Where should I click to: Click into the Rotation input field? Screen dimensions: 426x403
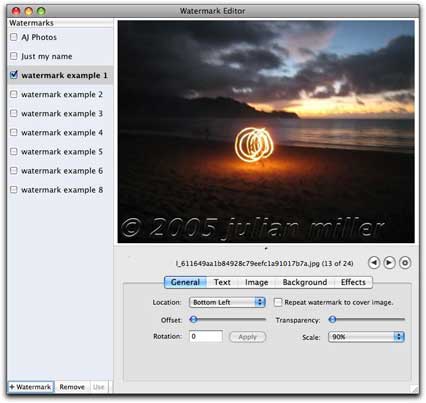point(206,336)
